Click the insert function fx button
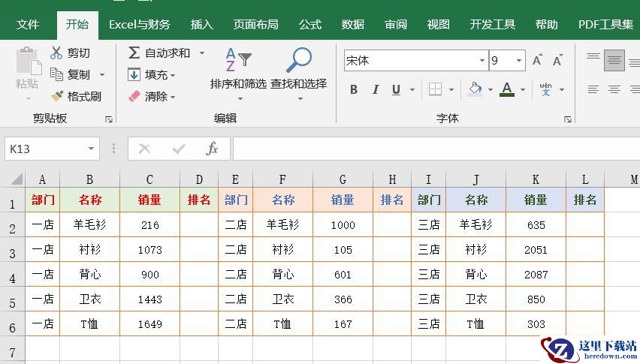The width and height of the screenshot is (640, 364). (x=212, y=149)
